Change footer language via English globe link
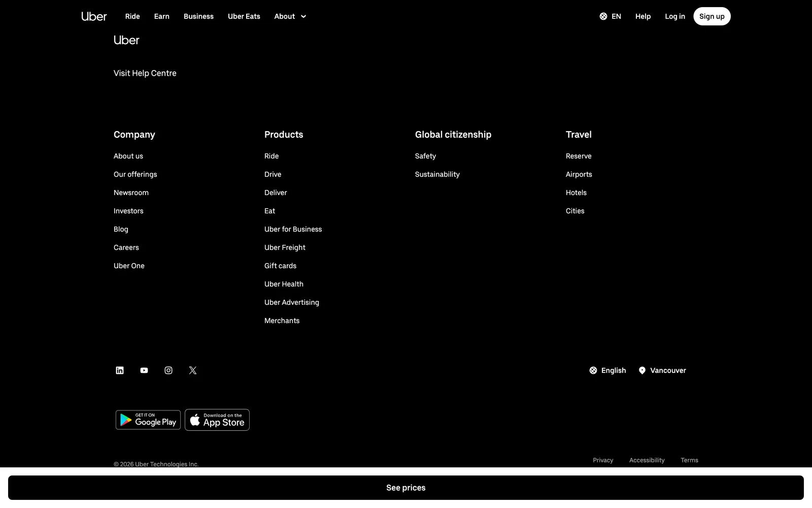Screen dimensions: 812x508 pyautogui.click(x=607, y=370)
